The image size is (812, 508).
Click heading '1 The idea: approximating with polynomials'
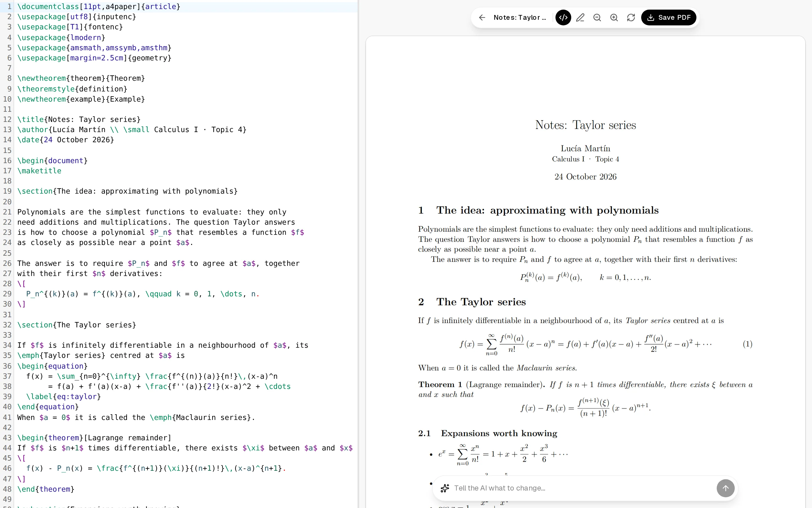[x=538, y=210]
